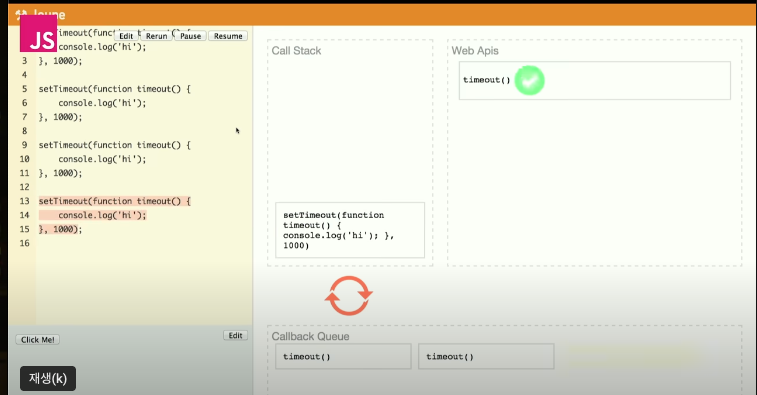Click the Web Apis heading
The height and width of the screenshot is (395, 757).
point(475,51)
